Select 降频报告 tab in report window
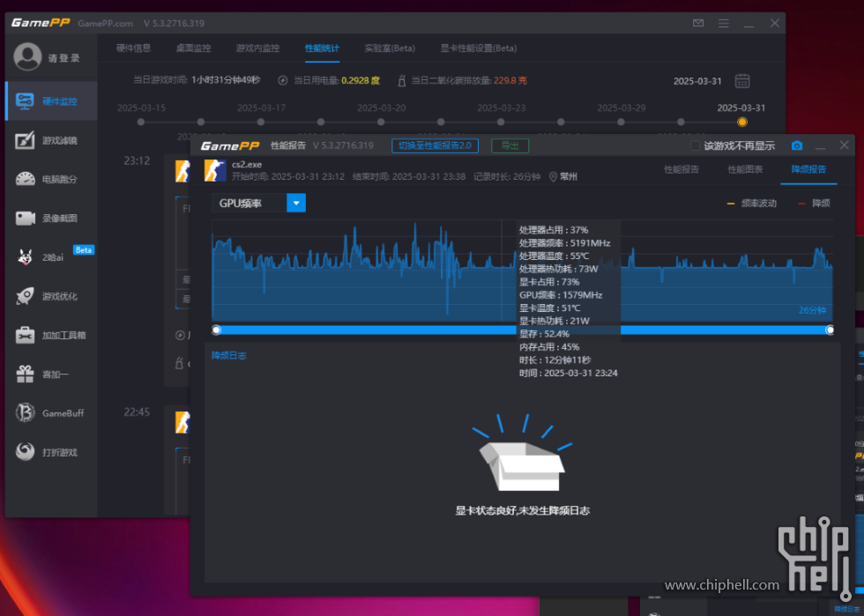864x616 pixels. 808,169
